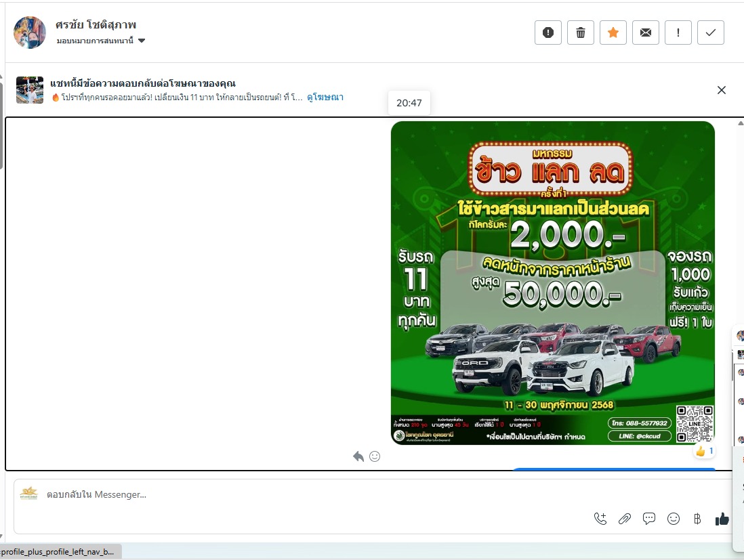Attach a file with the paperclip icon

point(625,519)
